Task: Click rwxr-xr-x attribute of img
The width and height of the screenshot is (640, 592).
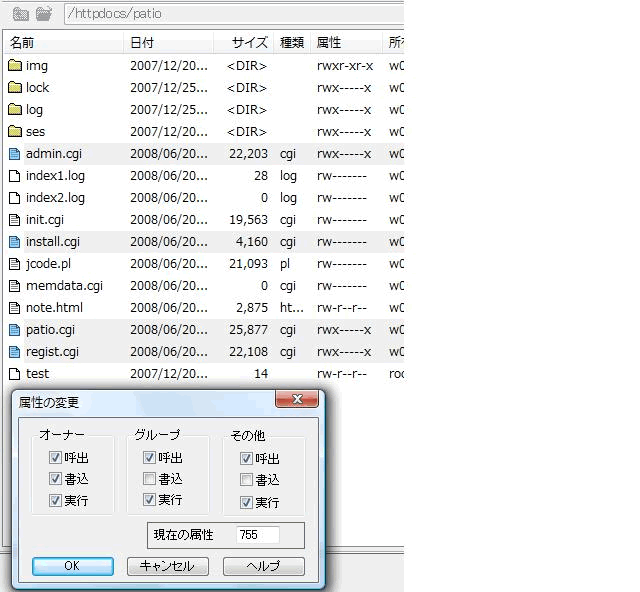Action: [x=345, y=65]
